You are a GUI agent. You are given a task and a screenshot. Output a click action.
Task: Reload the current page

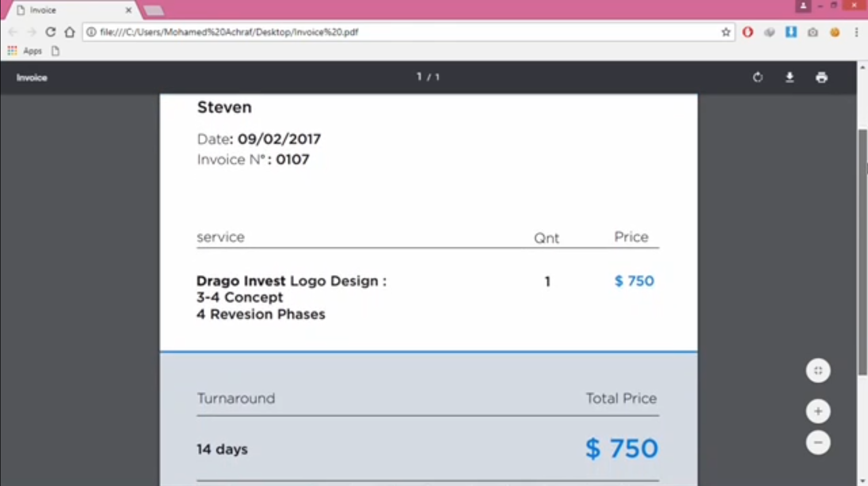click(x=50, y=32)
